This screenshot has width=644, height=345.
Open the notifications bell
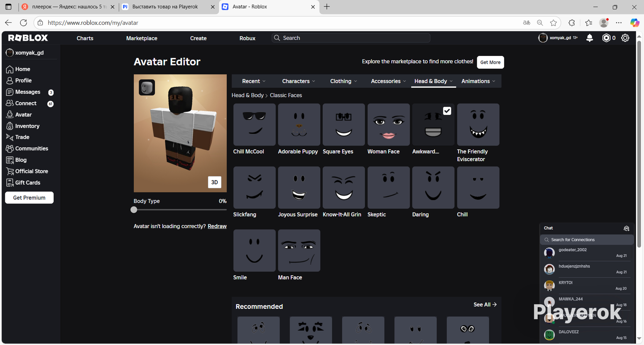click(590, 38)
